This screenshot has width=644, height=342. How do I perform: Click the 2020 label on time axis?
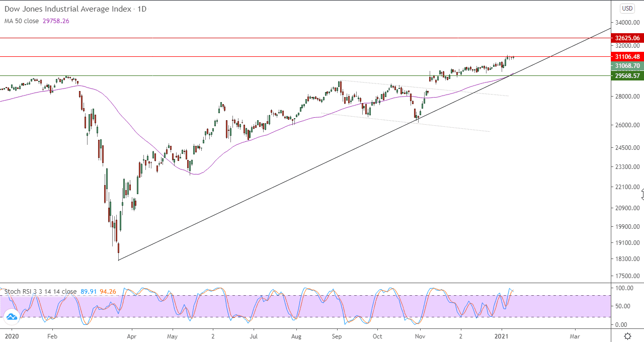pos(11,335)
